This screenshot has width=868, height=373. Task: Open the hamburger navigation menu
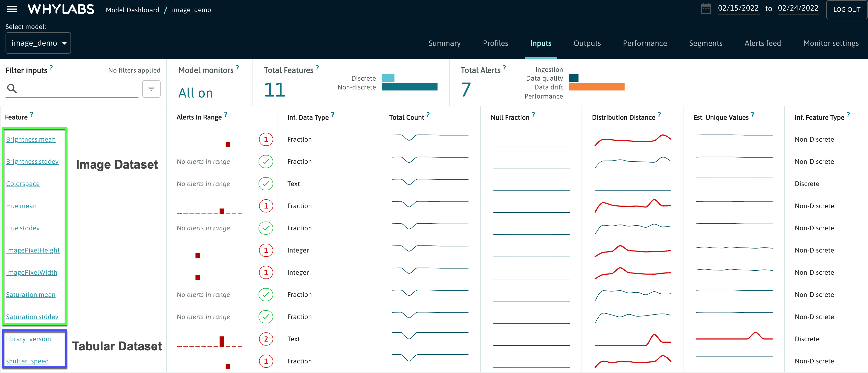point(12,9)
